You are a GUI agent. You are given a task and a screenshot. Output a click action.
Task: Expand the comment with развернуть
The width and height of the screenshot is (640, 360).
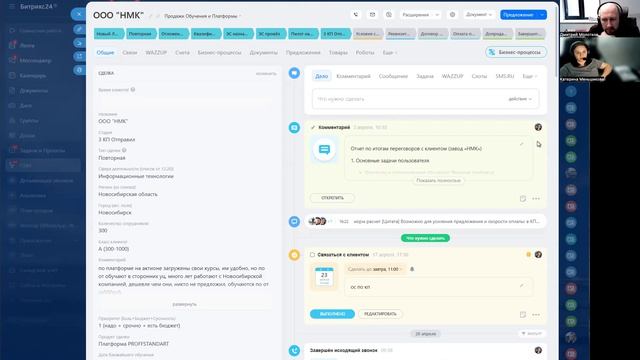(184, 304)
